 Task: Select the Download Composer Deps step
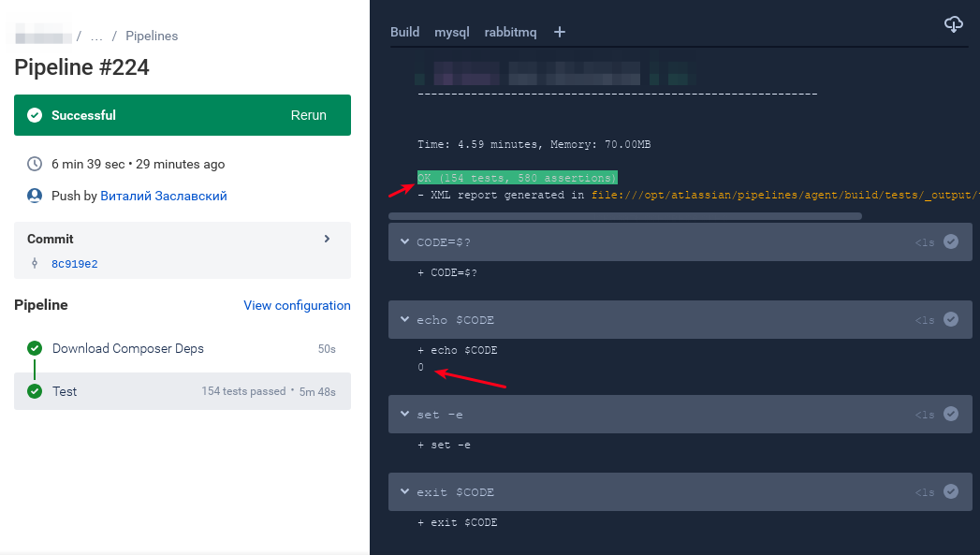(183, 349)
